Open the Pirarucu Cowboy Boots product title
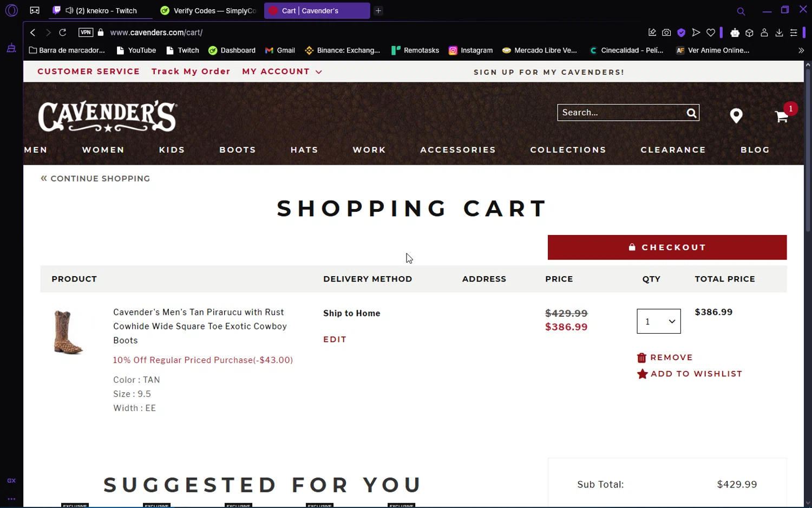 pyautogui.click(x=200, y=326)
